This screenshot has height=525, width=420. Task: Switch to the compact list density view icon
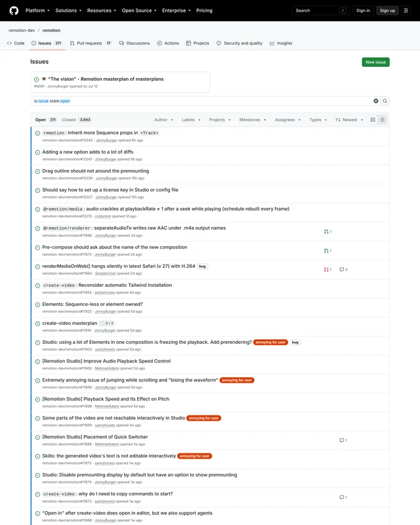coord(382,120)
